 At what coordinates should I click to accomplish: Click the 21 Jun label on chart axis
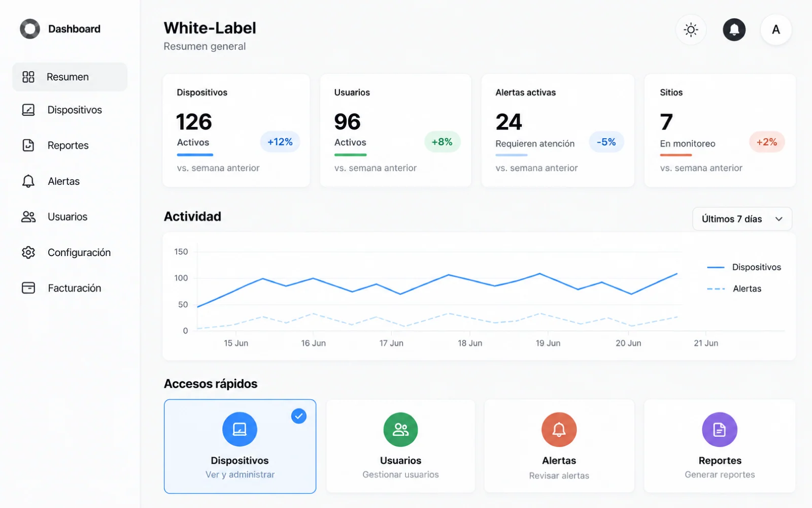706,343
